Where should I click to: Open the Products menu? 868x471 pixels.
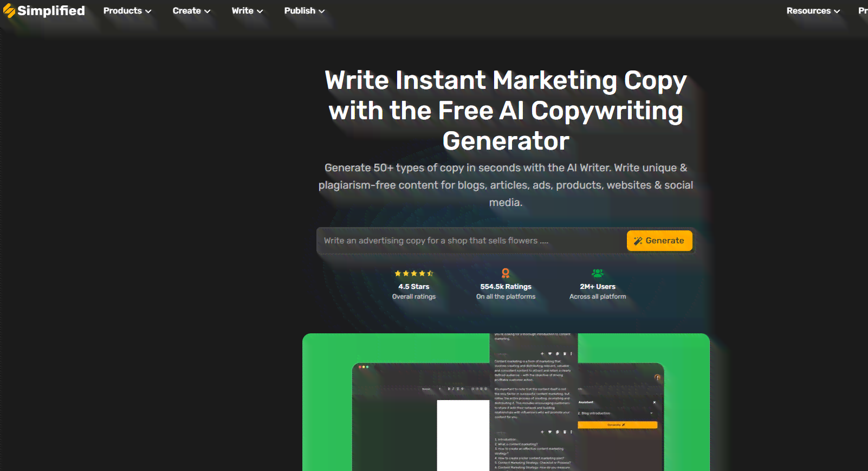coord(127,11)
